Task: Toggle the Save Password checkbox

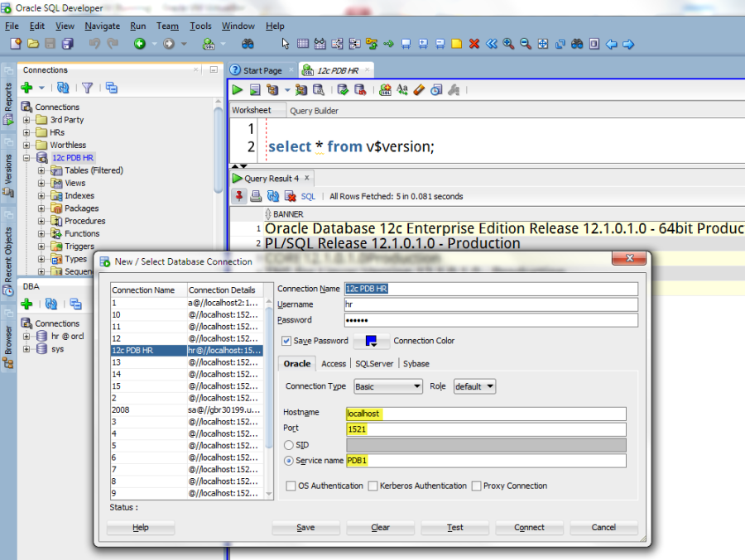Action: 286,341
